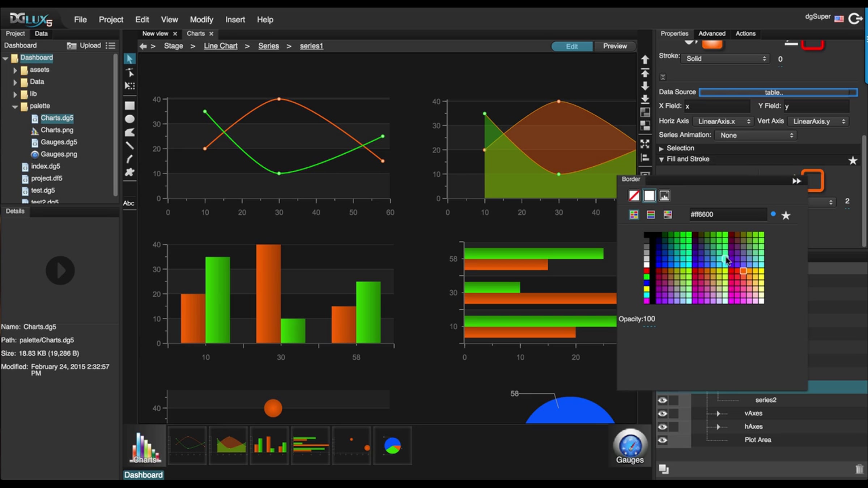Pick the rectangle shape tool

coord(129,106)
